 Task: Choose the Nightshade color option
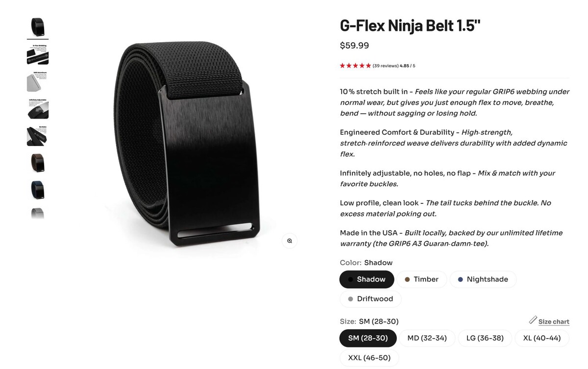[x=483, y=279]
